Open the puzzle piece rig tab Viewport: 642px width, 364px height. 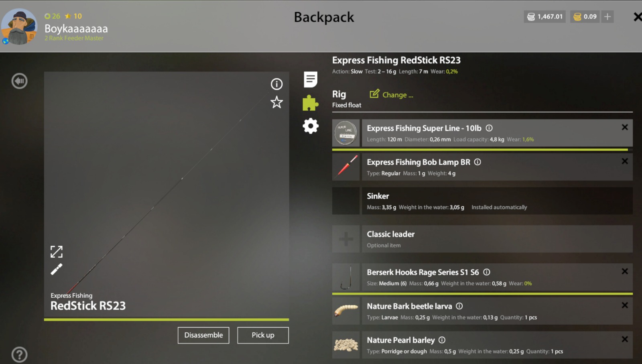[310, 103]
